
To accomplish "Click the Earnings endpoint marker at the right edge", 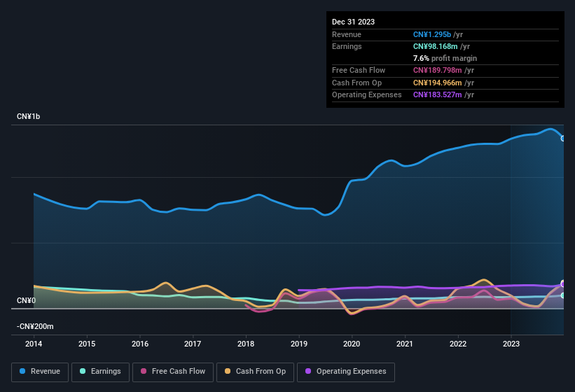I will tap(563, 295).
